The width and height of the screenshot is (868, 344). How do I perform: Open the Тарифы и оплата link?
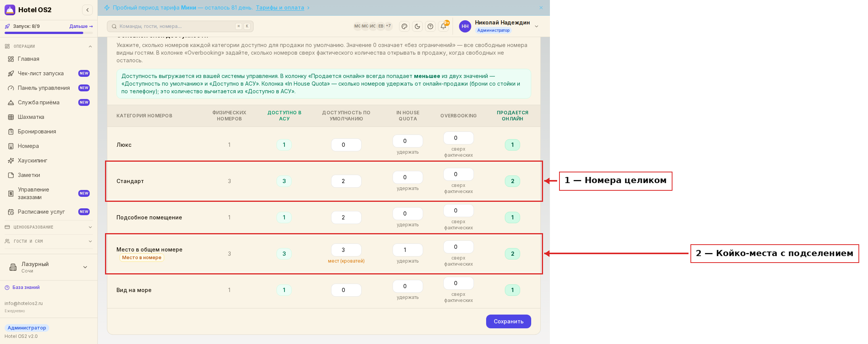point(280,8)
